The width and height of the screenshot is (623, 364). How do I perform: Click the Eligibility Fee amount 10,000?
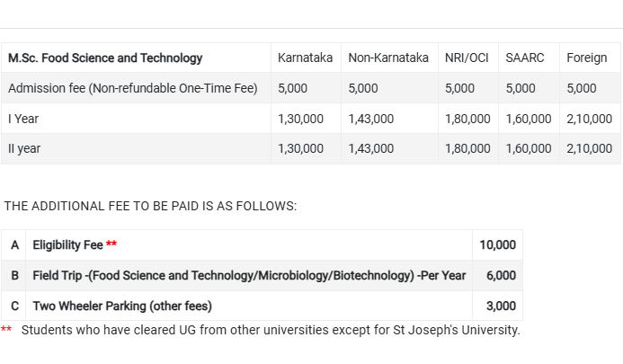[x=497, y=245]
